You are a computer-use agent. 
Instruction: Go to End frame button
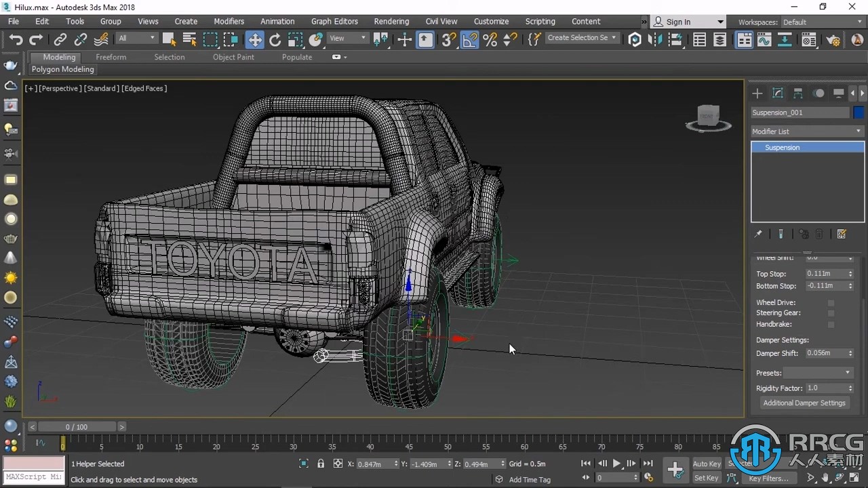point(648,464)
